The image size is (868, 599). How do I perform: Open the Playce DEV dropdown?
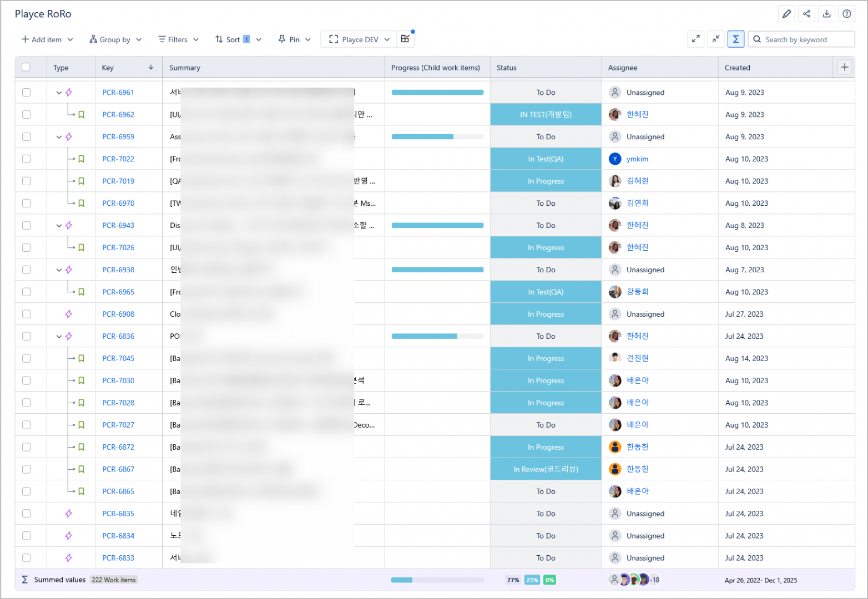[359, 39]
